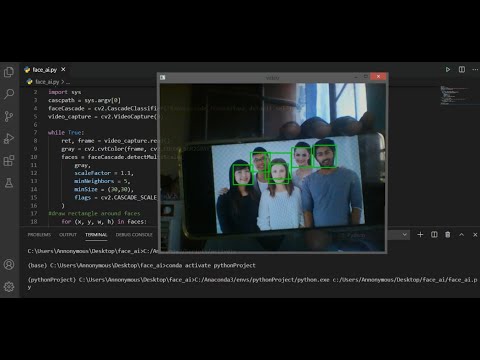Open the terminal launch profile dropdown
480x360 pixels.
(x=404, y=235)
